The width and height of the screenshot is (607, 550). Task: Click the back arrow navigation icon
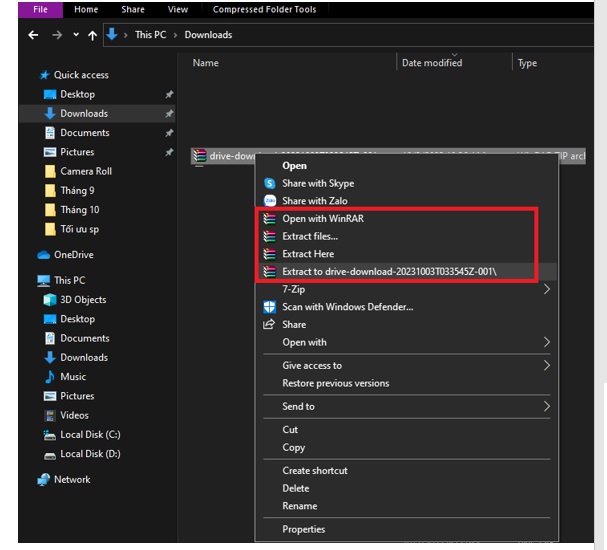[x=33, y=35]
